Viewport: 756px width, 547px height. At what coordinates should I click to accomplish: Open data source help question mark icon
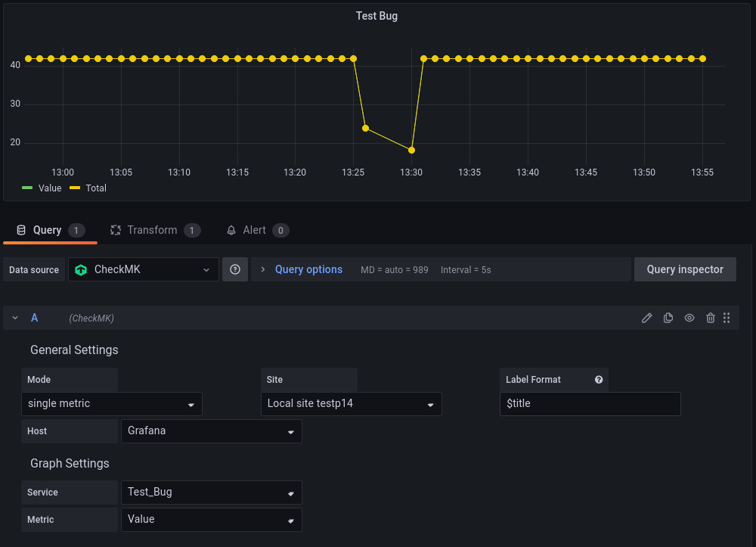(x=235, y=269)
